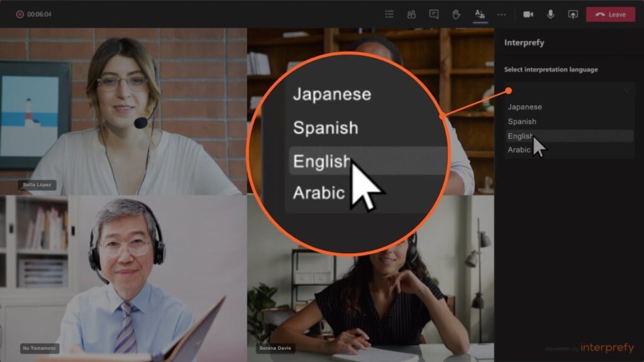This screenshot has width=644, height=362.
Task: Raise your hand in the meeting
Action: point(456,14)
